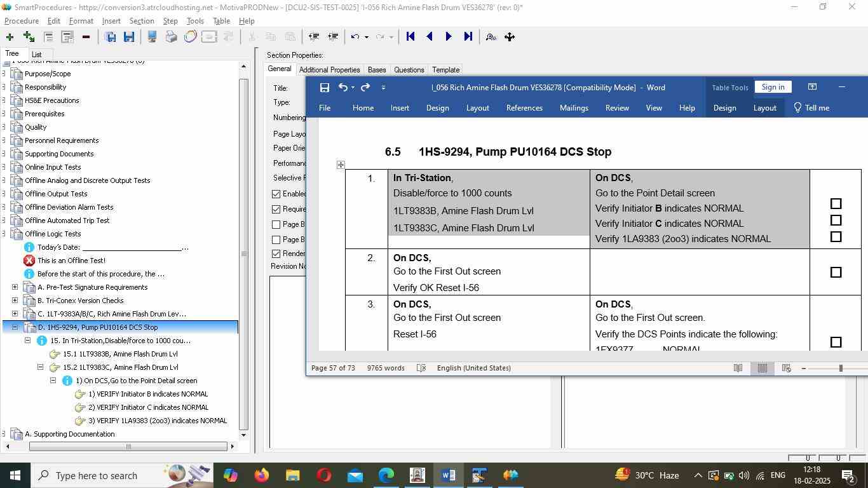This screenshot has height=488, width=868.
Task: Click the table move handle in Word document
Action: pyautogui.click(x=341, y=165)
